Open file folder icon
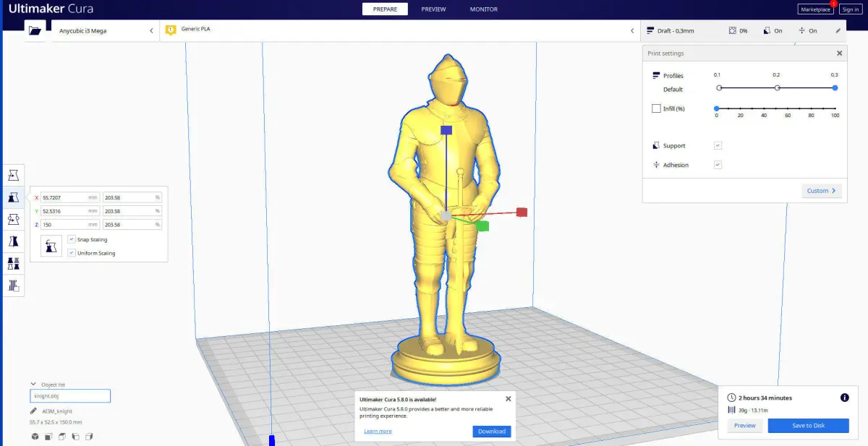Screen dimensions: 868x446 click(x=35, y=30)
